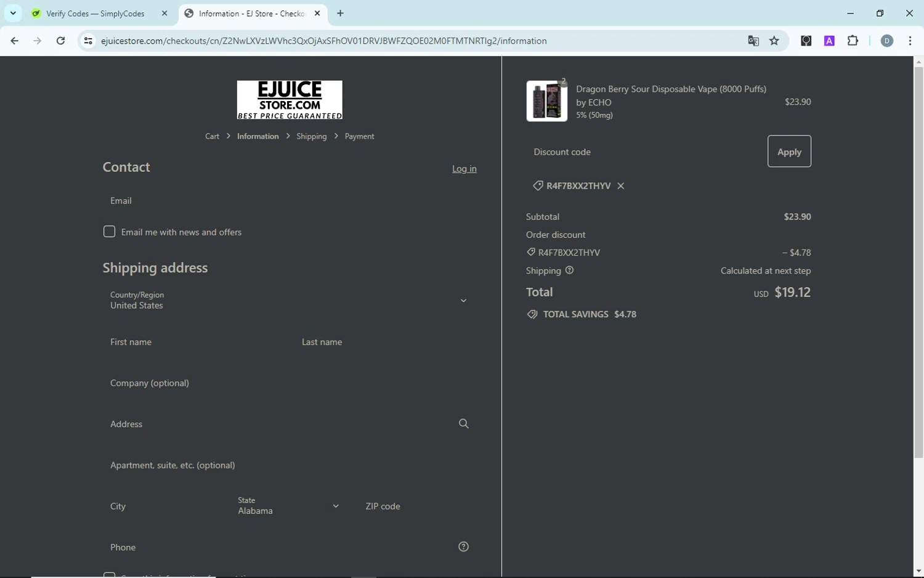Click the Shipping address heading
This screenshot has width=924, height=578.
click(155, 268)
